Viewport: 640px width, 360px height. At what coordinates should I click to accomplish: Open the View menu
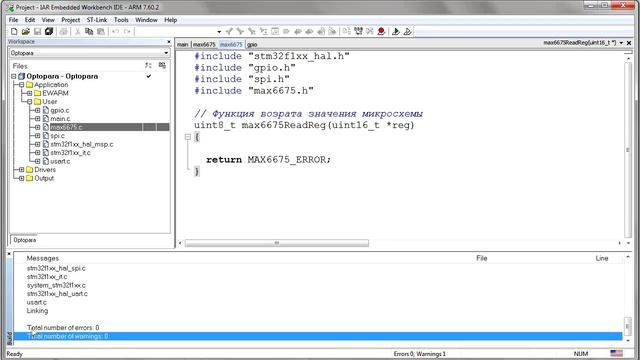point(48,20)
